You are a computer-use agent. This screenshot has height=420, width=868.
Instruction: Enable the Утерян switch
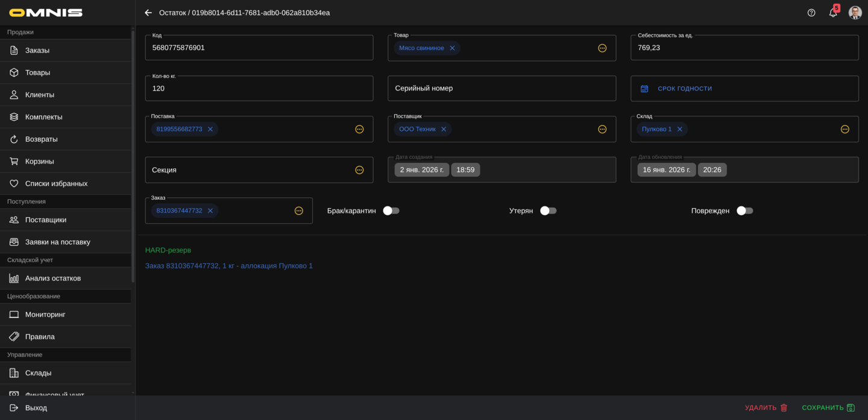[x=548, y=211]
